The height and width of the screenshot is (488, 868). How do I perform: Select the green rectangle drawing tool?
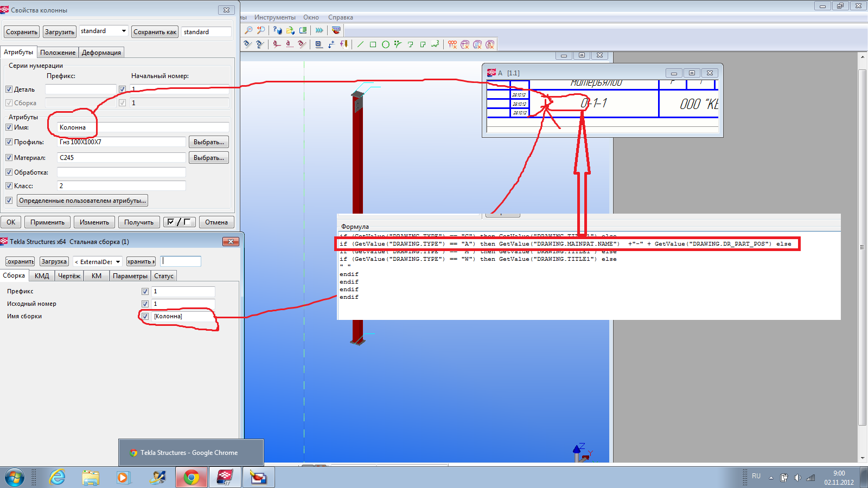point(373,44)
